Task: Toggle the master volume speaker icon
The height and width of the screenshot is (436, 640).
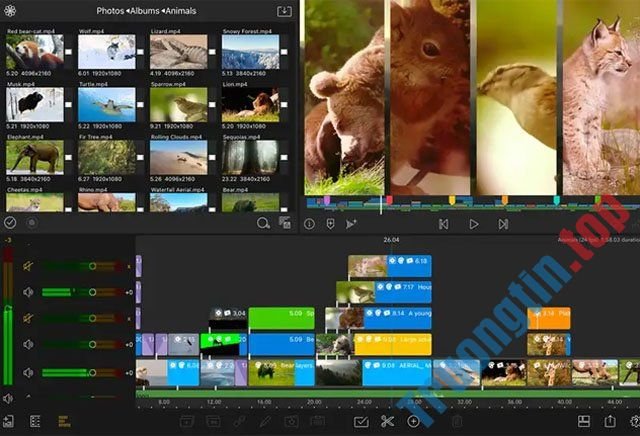Action: (x=8, y=398)
